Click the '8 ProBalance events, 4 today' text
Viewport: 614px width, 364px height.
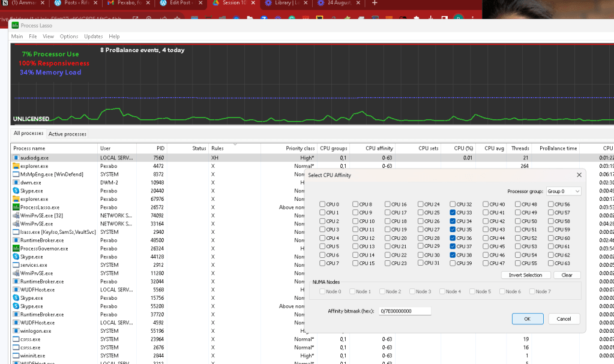click(x=142, y=50)
